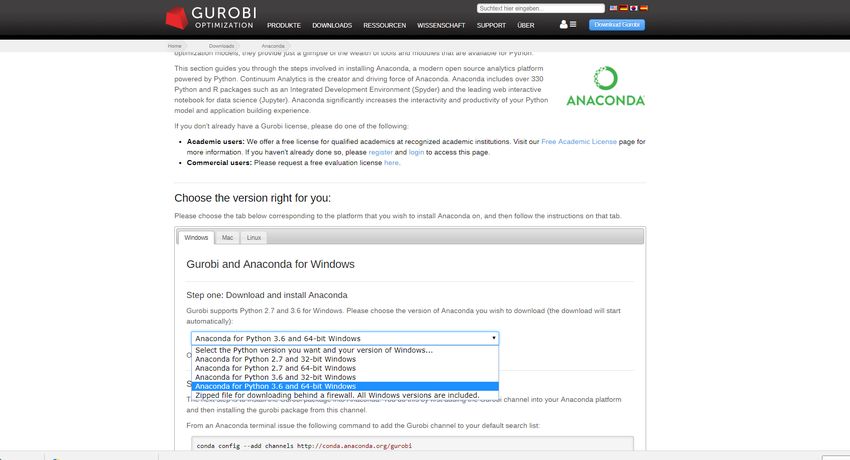Open the SUPPORT menu

point(491,25)
